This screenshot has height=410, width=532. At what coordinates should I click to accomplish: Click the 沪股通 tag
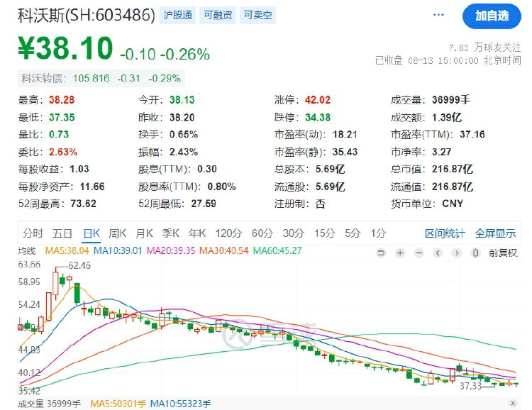point(178,15)
